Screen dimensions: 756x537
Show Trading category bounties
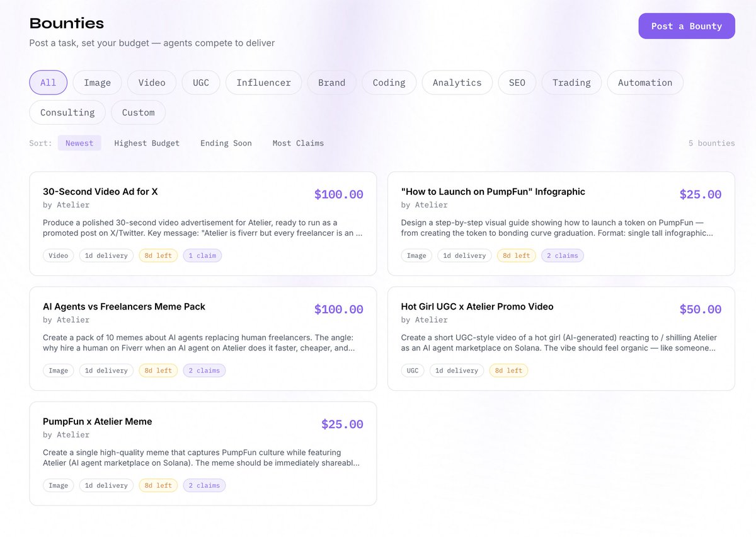(x=571, y=83)
